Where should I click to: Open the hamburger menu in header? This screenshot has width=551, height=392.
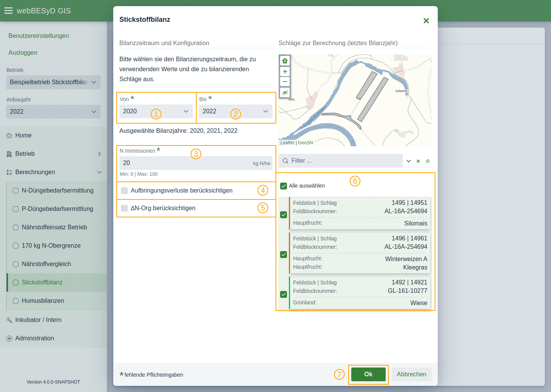tap(8, 11)
